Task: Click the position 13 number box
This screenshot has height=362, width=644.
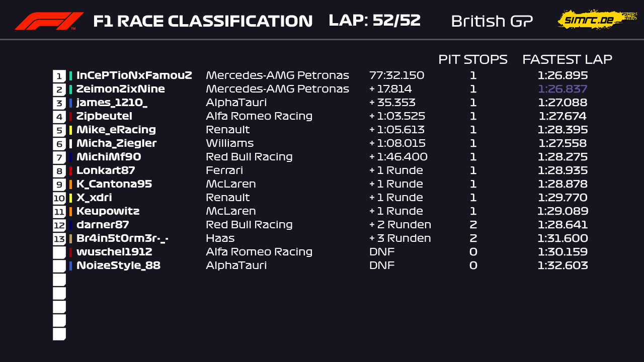Action: (59, 239)
